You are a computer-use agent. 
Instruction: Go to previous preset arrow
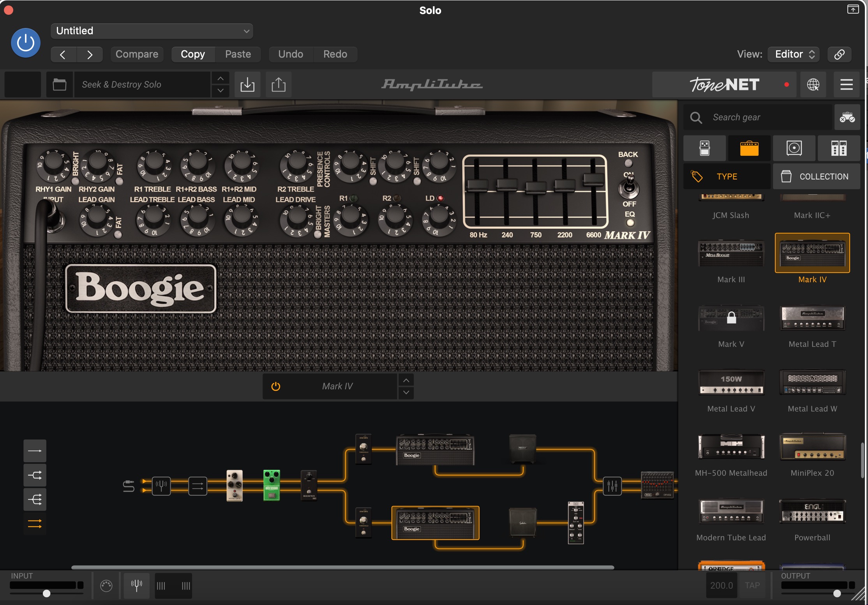pyautogui.click(x=64, y=55)
